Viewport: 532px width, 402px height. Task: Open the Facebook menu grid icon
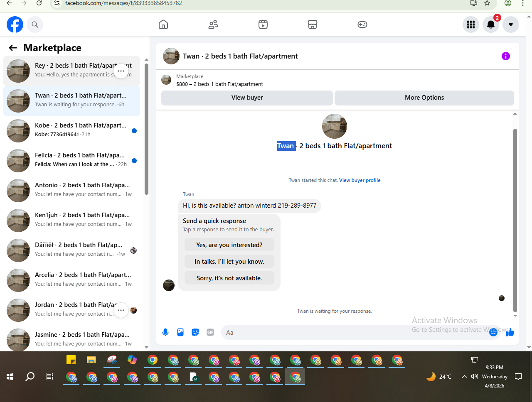[x=471, y=25]
